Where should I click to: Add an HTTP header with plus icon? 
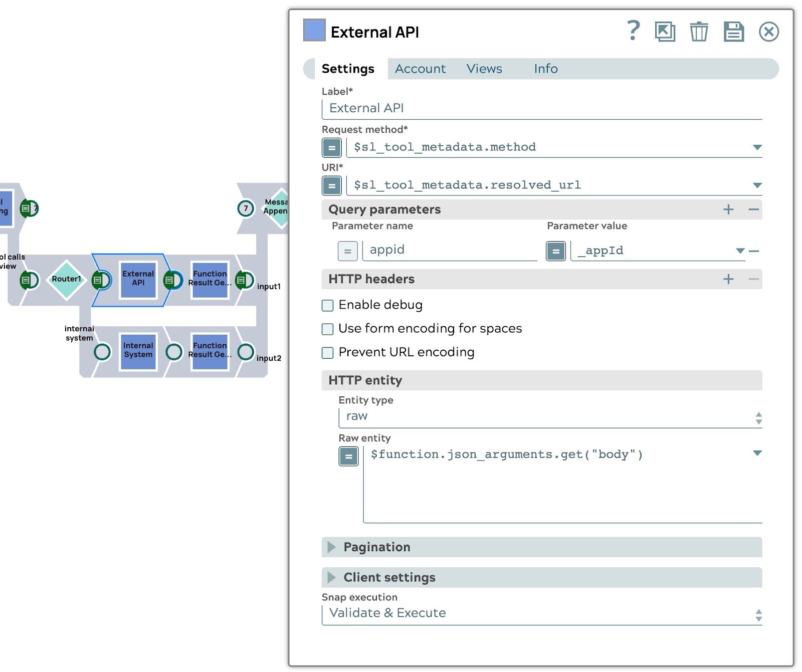(x=728, y=279)
